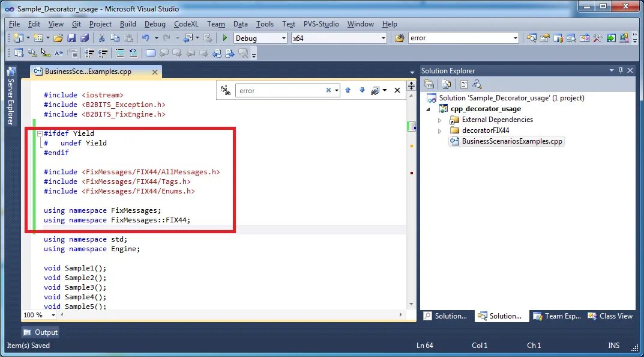Toggle replace mode in the find box

tap(226, 91)
